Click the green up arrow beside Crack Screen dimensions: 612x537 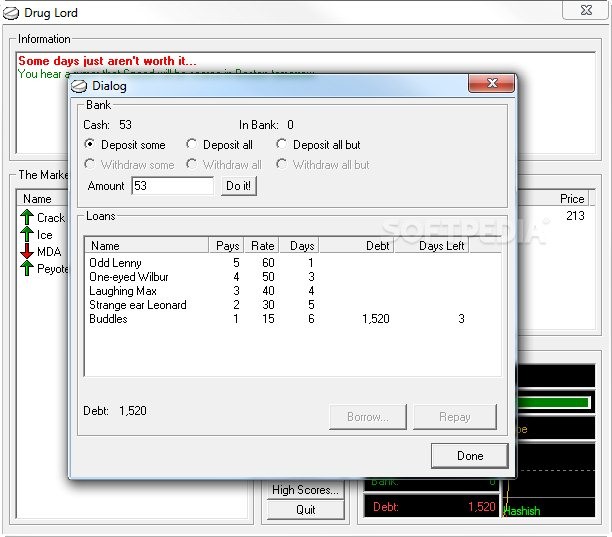(x=27, y=217)
